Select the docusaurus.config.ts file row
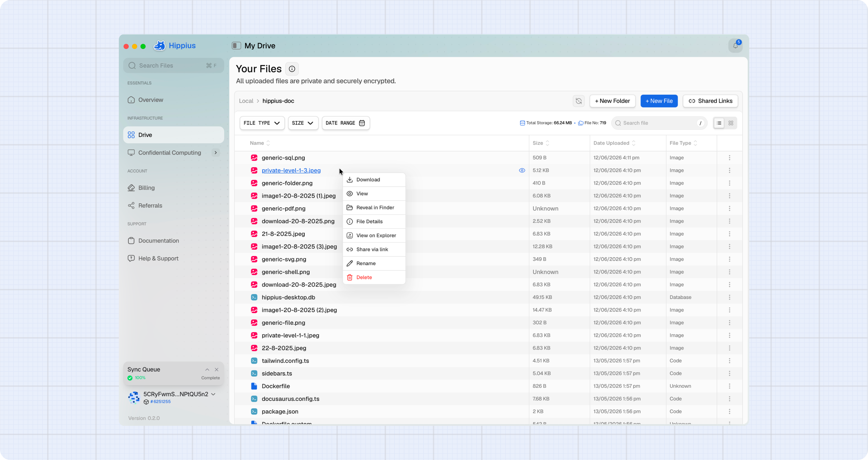The width and height of the screenshot is (868, 460). click(x=488, y=399)
